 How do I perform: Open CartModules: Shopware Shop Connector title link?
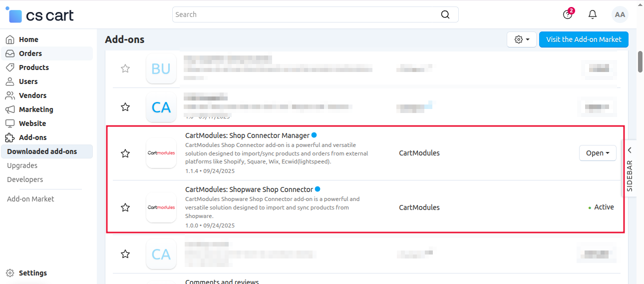[x=249, y=189]
